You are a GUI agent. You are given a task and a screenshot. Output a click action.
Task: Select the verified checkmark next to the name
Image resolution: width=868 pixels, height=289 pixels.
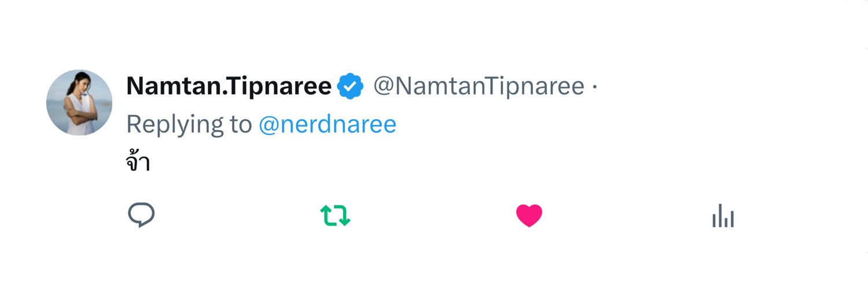[351, 87]
